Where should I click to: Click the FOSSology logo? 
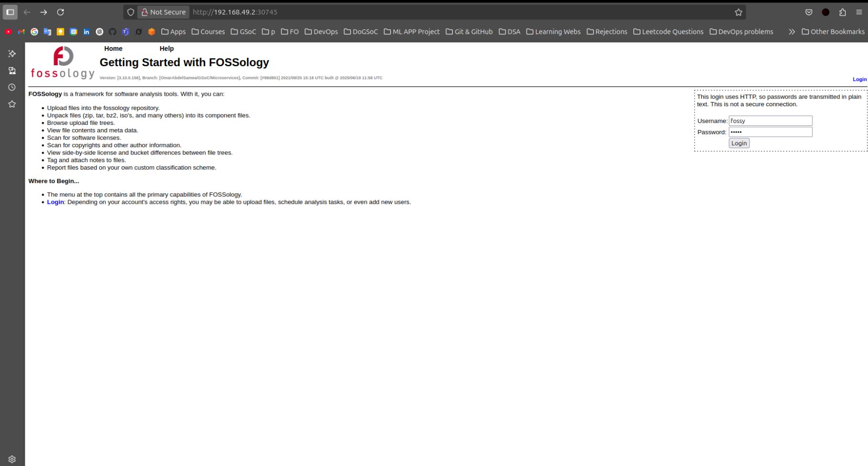tap(62, 62)
